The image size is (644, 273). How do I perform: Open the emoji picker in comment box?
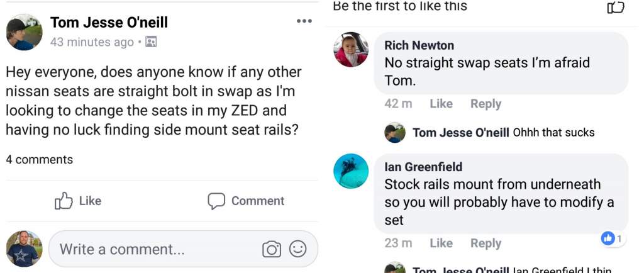(297, 249)
